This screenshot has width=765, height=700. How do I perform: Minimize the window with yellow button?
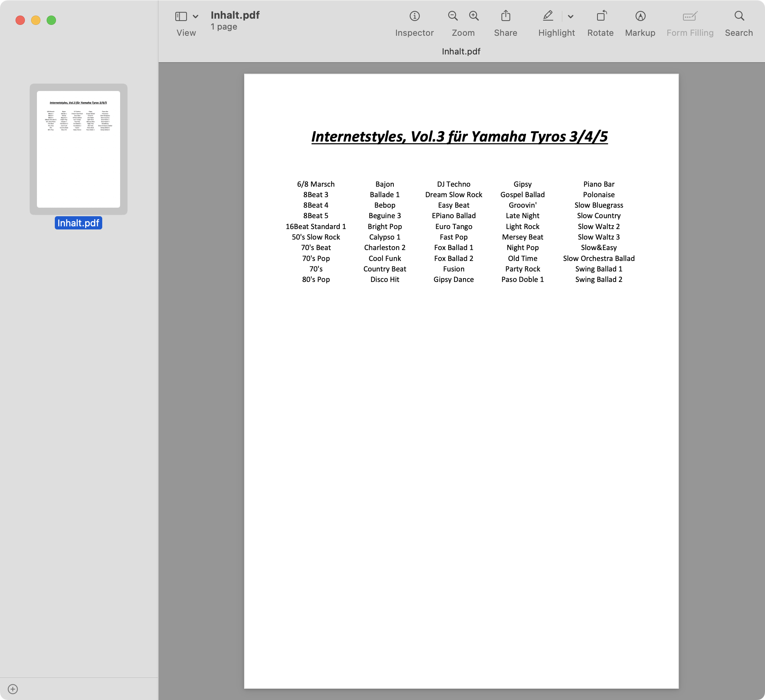click(x=36, y=20)
